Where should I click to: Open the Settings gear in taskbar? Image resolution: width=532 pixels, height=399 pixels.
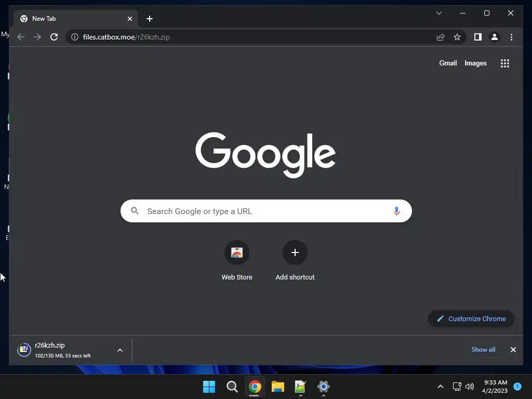[323, 387]
